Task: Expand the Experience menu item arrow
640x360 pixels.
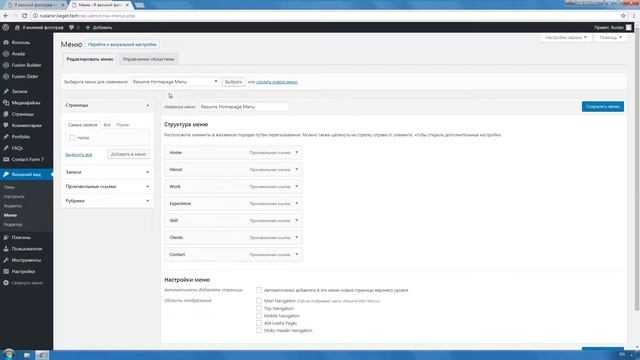Action: [297, 203]
